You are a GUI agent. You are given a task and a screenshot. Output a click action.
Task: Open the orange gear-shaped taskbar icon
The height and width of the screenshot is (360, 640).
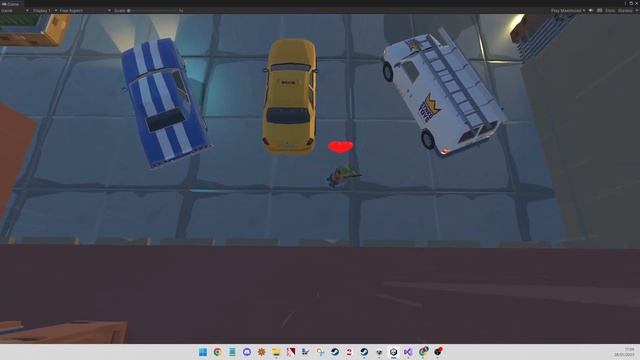[x=262, y=352]
